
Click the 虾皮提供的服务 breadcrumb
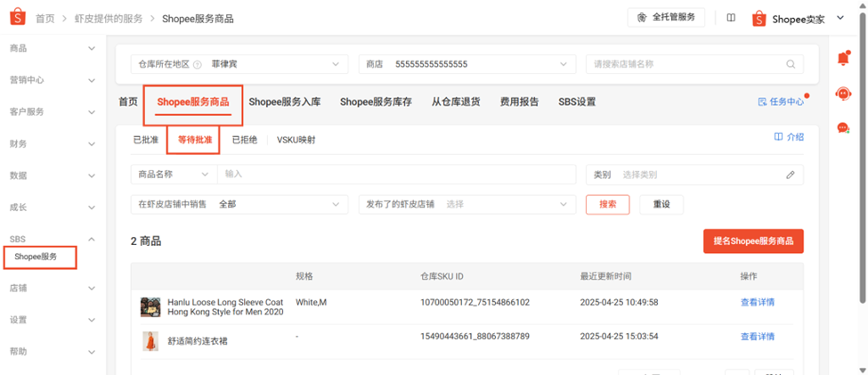pos(109,19)
